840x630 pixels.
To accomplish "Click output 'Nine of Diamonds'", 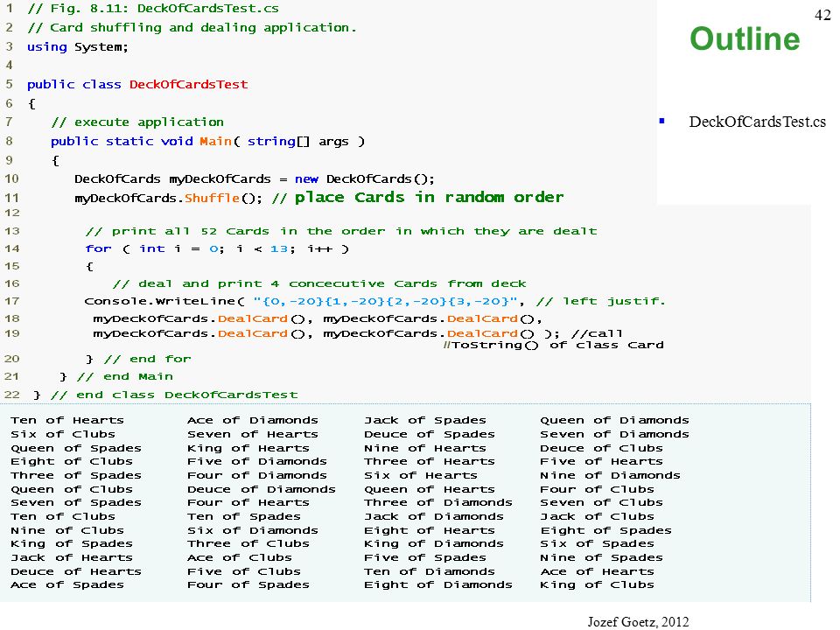I will click(x=610, y=476).
